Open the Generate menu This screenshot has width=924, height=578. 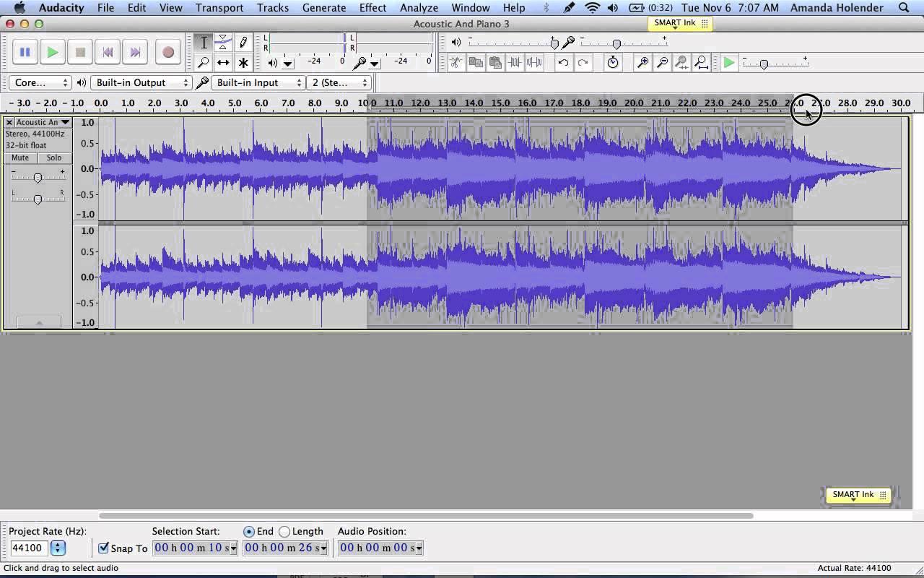click(x=323, y=8)
